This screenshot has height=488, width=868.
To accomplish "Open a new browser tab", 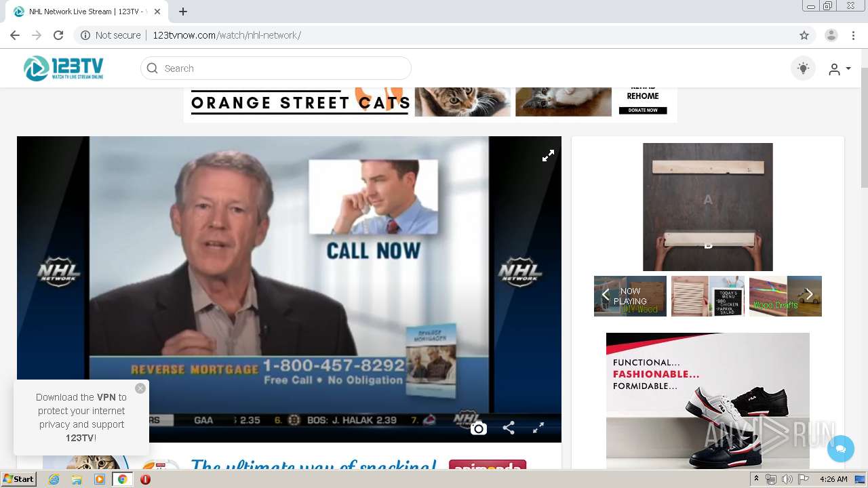I will [183, 12].
